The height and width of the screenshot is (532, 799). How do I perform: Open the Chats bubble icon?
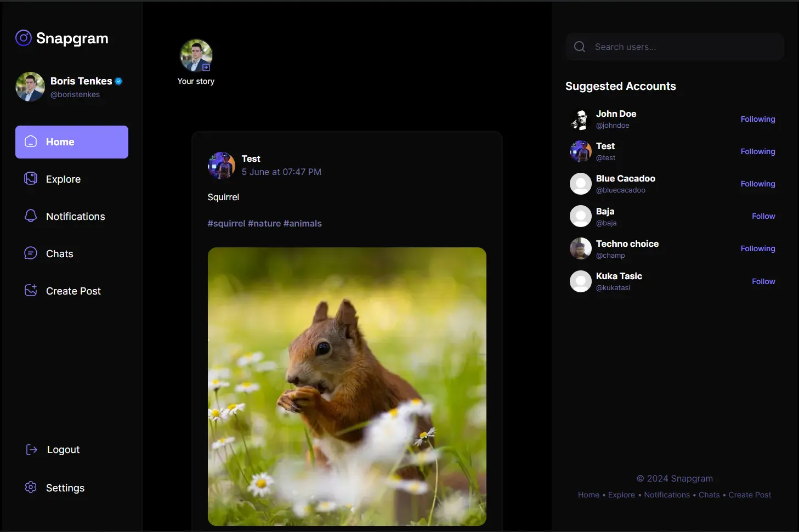click(x=31, y=253)
